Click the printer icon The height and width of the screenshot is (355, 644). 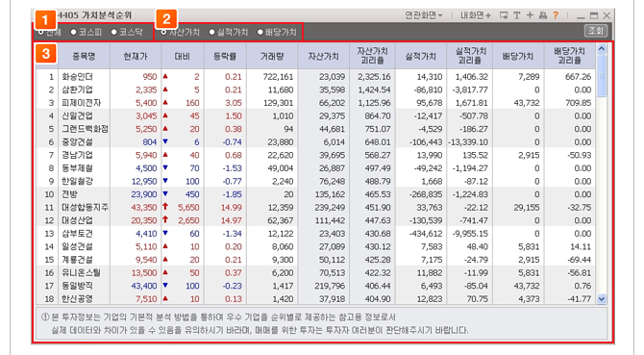(542, 15)
